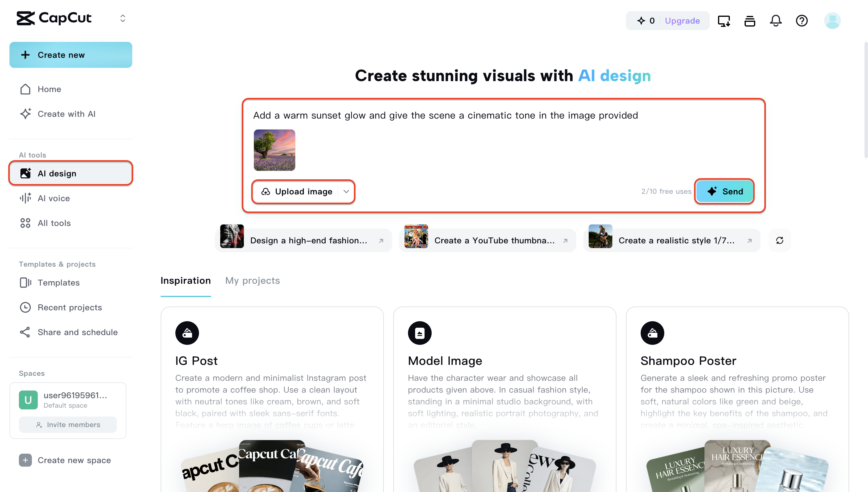Image resolution: width=868 pixels, height=492 pixels.
Task: Open the stacked layers icon in header
Action: 750,21
